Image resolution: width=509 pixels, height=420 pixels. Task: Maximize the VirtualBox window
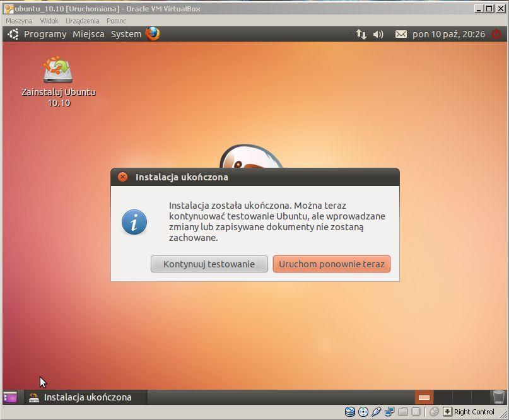point(489,9)
